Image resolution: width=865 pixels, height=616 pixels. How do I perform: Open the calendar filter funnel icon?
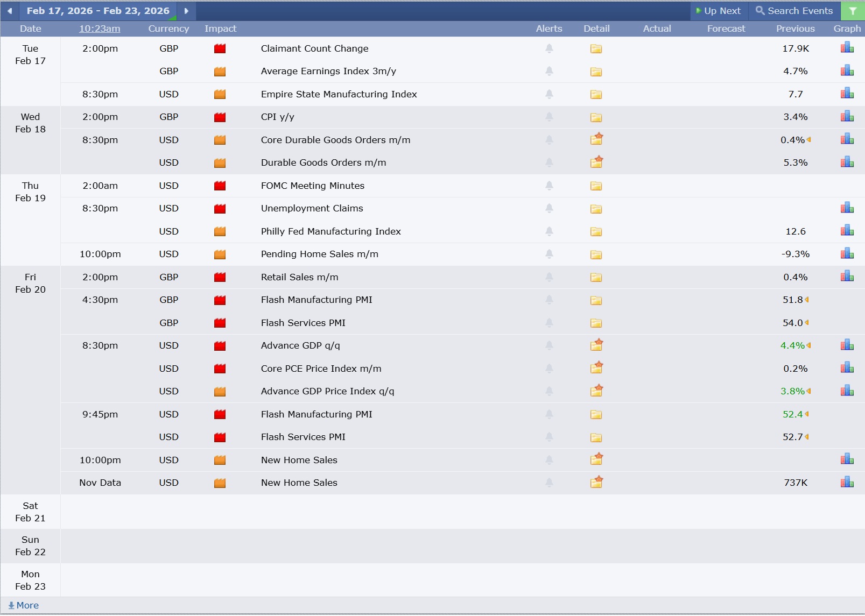pyautogui.click(x=853, y=11)
